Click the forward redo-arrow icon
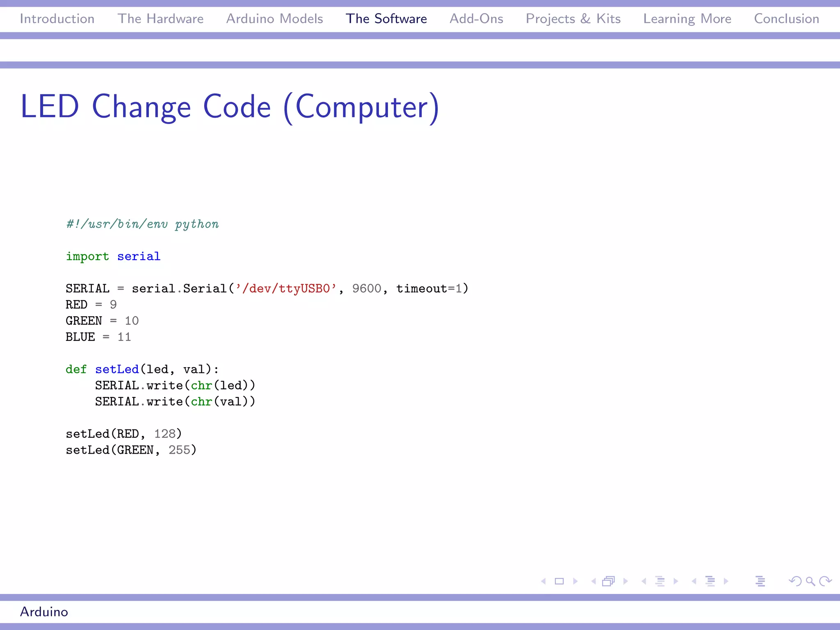The image size is (840, 630). (825, 581)
